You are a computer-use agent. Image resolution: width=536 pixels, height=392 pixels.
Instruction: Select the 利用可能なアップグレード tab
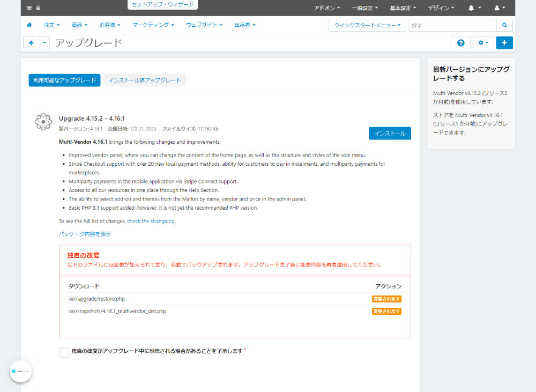tap(65, 80)
